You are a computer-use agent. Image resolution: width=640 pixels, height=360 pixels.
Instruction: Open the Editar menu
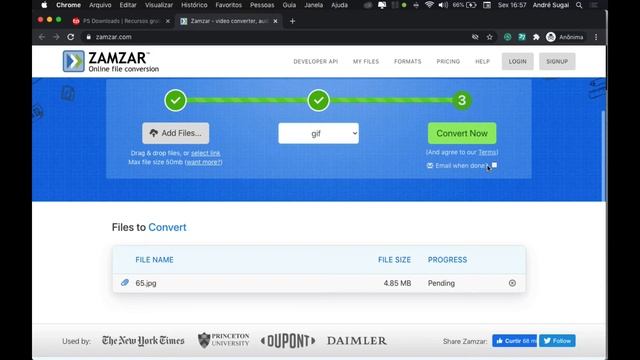tap(128, 5)
